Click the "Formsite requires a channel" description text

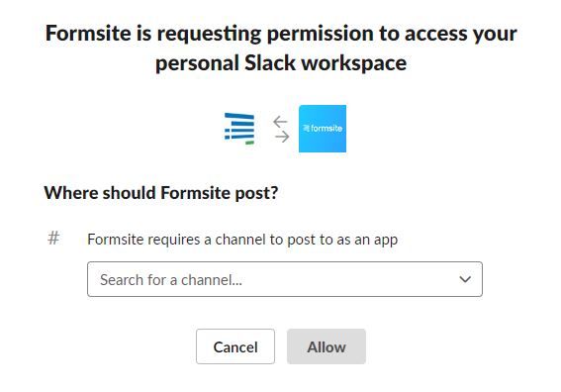[242, 240]
